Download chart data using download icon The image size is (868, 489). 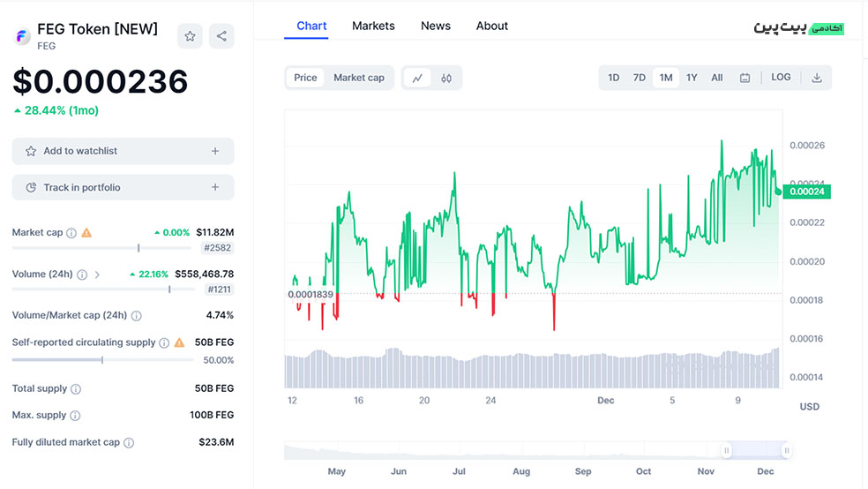click(x=817, y=78)
